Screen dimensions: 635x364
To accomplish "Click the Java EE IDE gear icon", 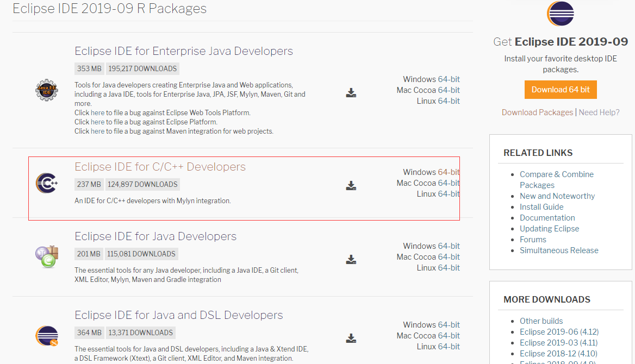I will (x=47, y=90).
